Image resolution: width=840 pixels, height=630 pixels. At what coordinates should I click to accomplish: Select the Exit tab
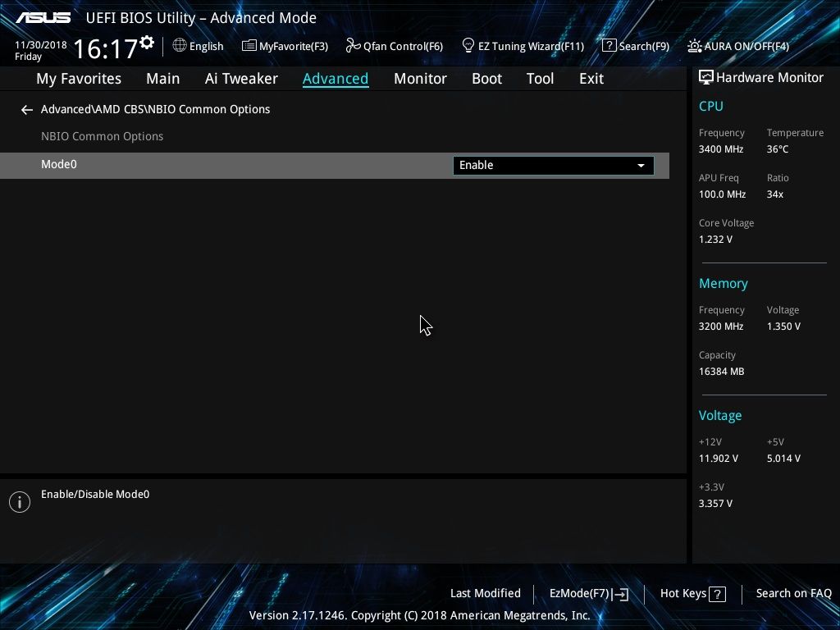coord(591,79)
